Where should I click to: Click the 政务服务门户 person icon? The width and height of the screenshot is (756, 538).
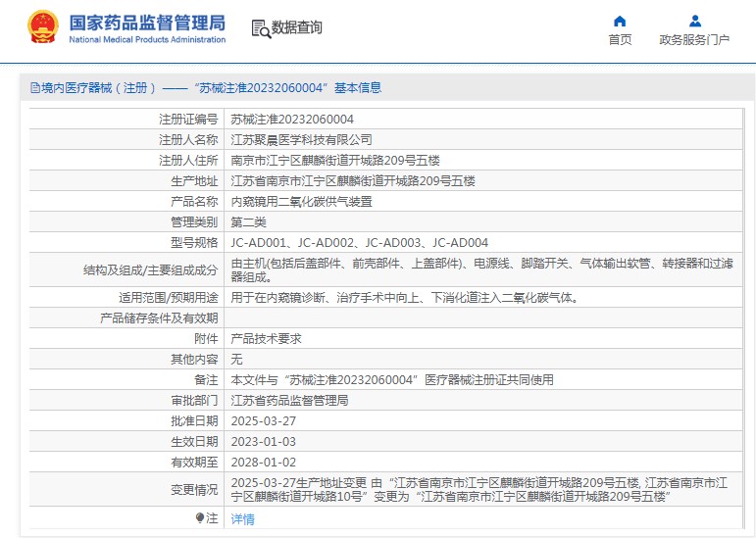(x=694, y=21)
